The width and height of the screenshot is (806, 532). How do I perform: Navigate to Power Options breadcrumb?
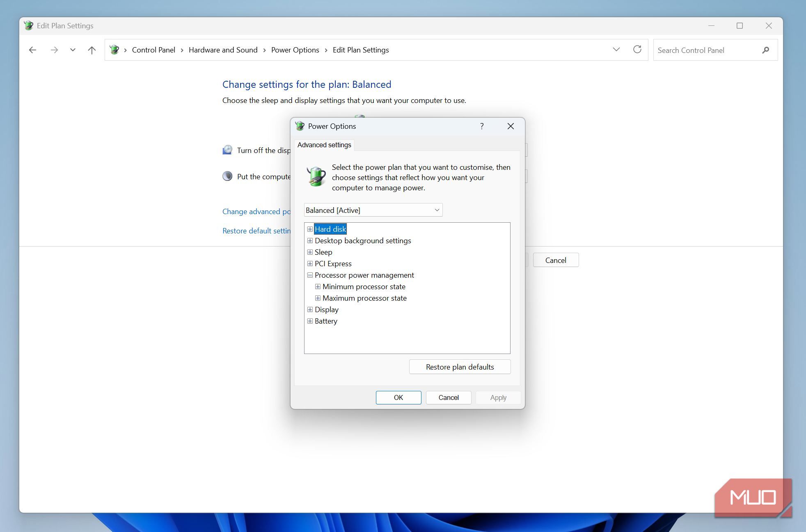[295, 50]
